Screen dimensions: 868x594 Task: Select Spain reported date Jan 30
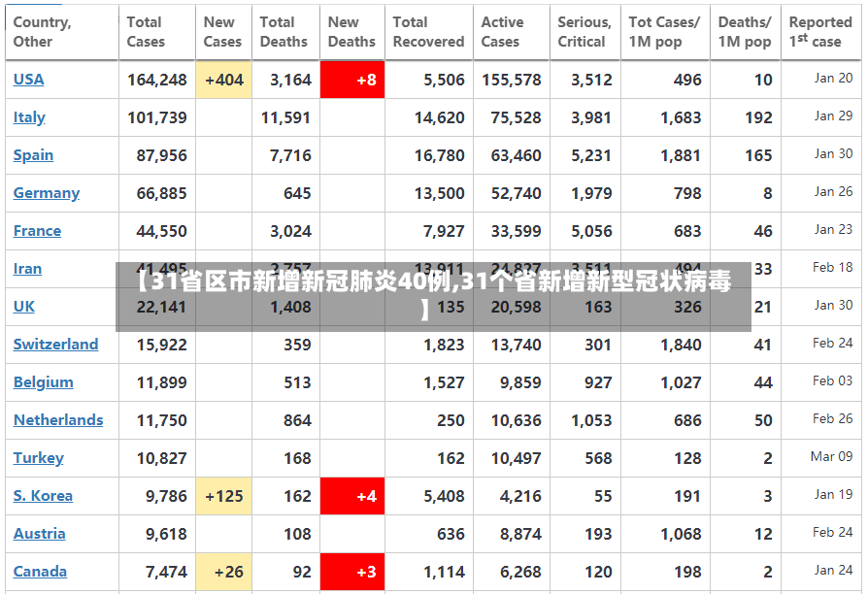pos(833,154)
